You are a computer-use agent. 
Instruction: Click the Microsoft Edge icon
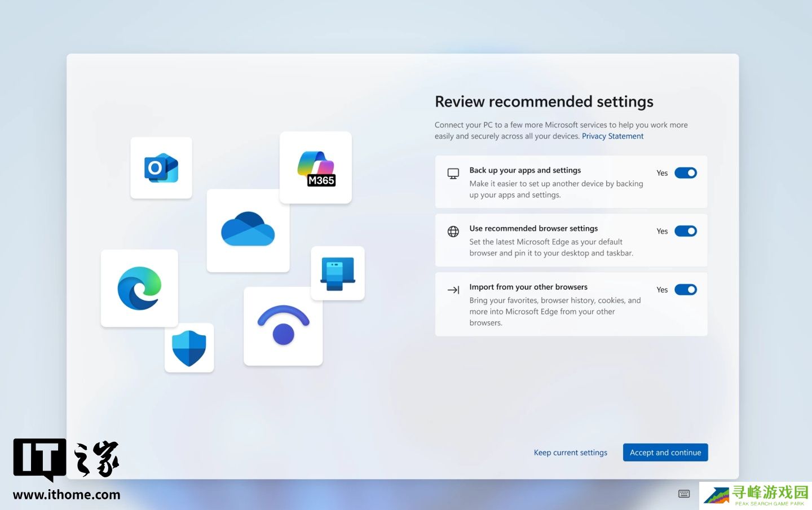point(139,289)
